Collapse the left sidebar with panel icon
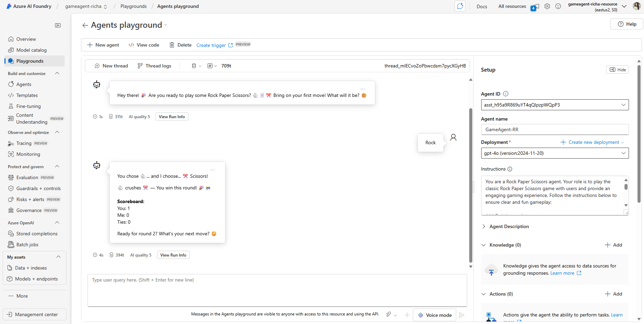Viewport: 644px width, 324px height. pyautogui.click(x=58, y=25)
